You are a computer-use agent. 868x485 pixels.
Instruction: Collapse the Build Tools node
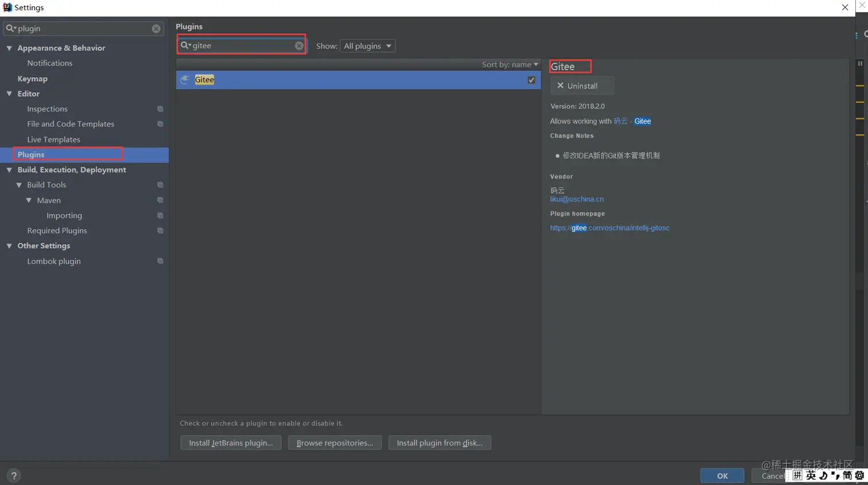[19, 185]
